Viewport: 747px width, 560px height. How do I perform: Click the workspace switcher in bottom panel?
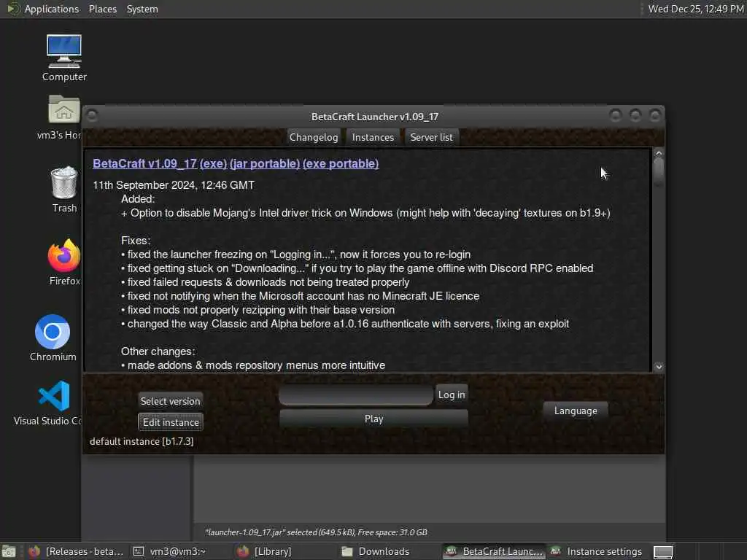(662, 551)
